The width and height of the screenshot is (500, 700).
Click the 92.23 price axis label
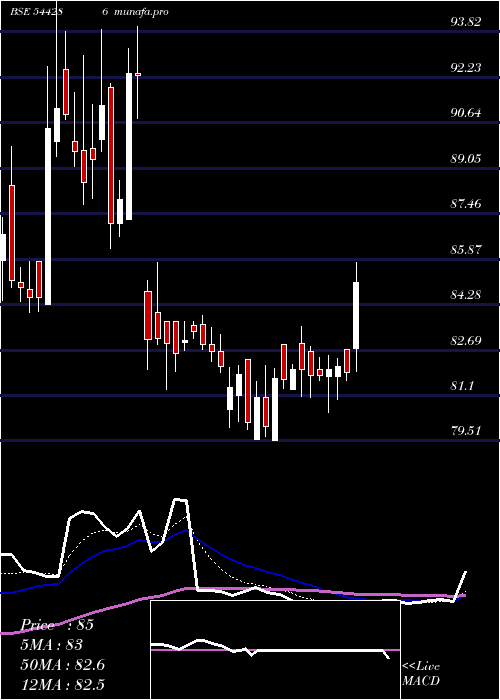(x=466, y=68)
